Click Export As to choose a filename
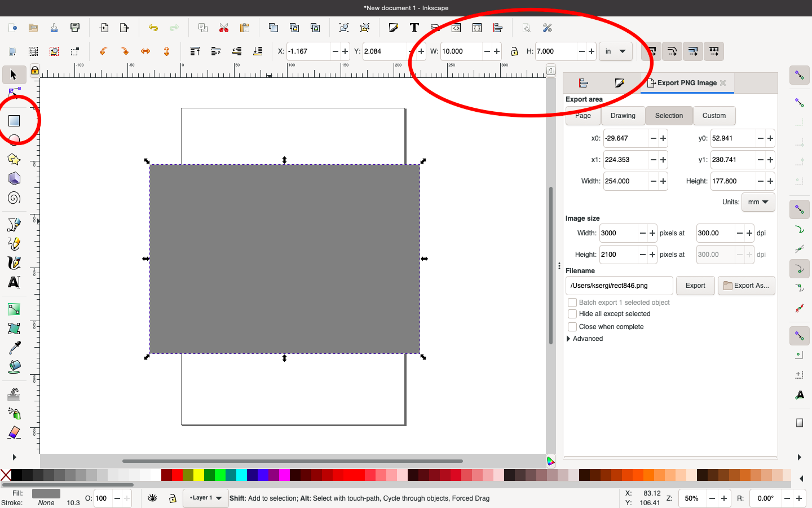Image resolution: width=812 pixels, height=508 pixels. click(x=746, y=286)
